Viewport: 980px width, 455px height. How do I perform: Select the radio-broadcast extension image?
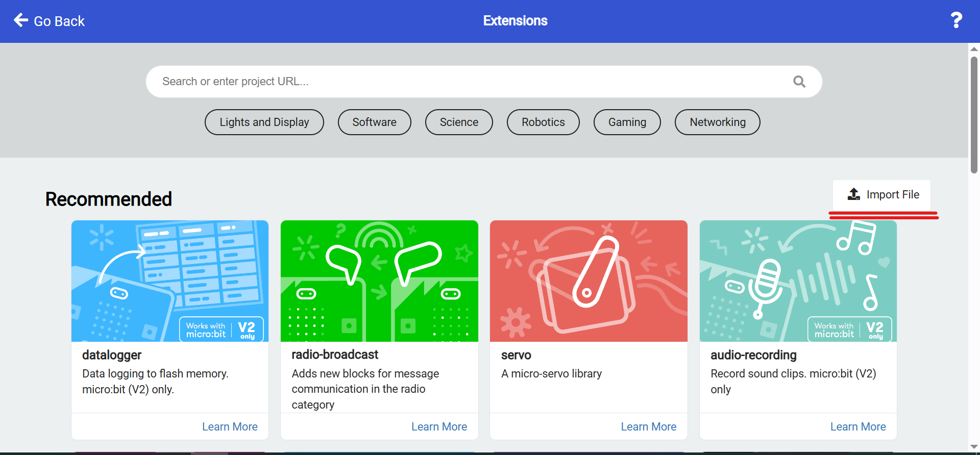[379, 281]
